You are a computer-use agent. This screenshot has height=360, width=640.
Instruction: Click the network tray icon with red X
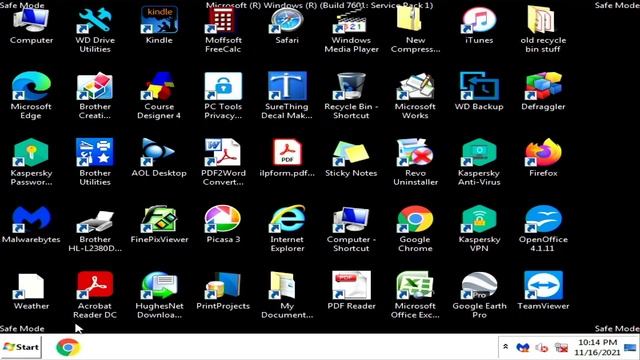[x=562, y=347]
